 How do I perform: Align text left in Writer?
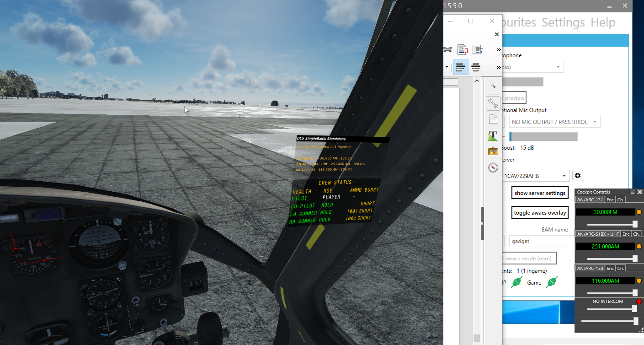[x=461, y=68]
